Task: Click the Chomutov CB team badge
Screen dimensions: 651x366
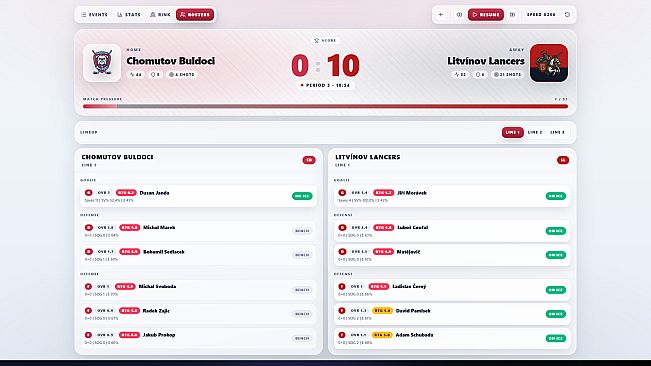Action: coord(309,160)
